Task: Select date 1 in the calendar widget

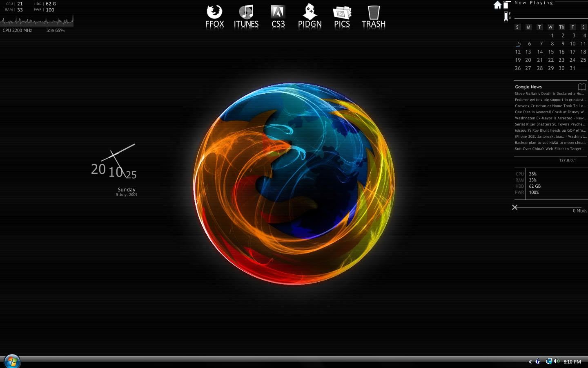Action: click(x=552, y=36)
